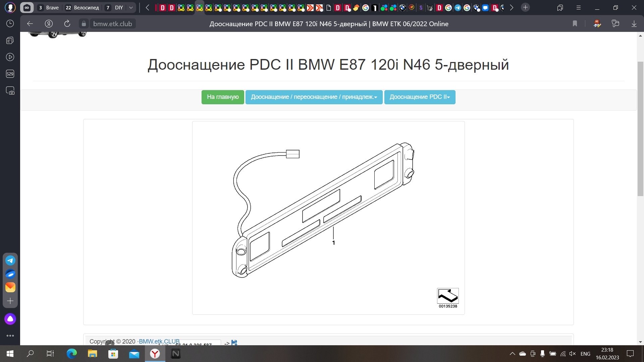Open the downloads icon in toolbar
The width and height of the screenshot is (644, 362).
point(634,23)
